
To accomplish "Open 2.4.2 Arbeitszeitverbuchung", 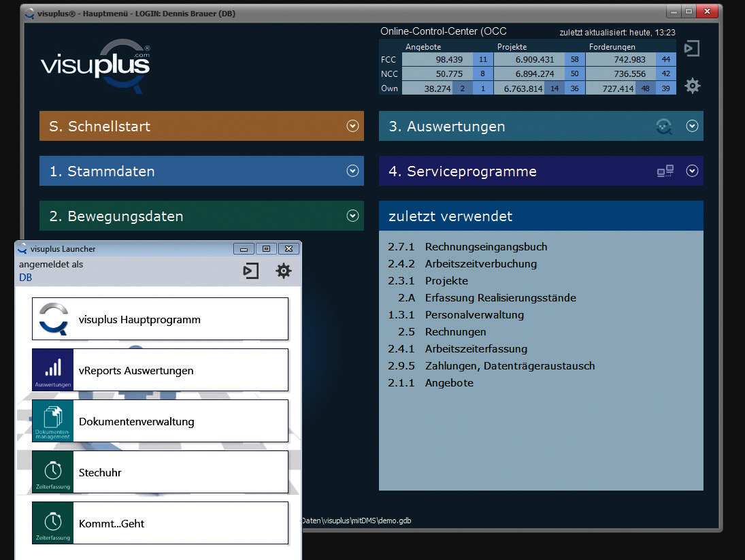I will pyautogui.click(x=462, y=263).
